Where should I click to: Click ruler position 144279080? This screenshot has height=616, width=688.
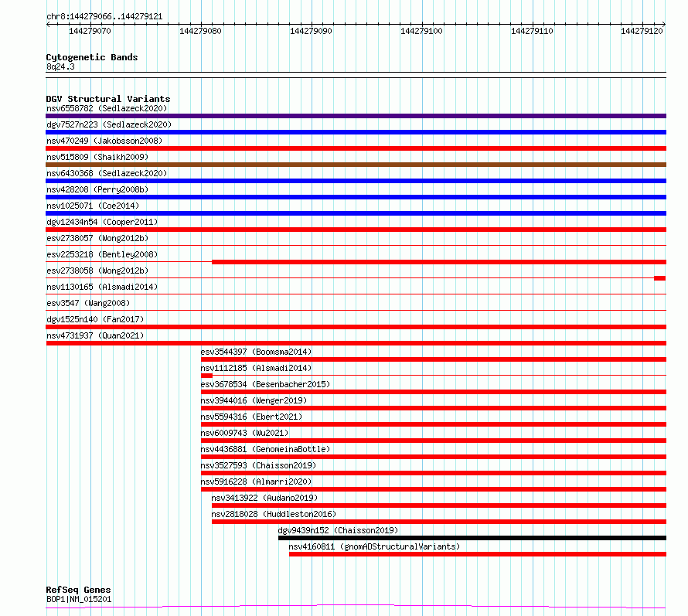pos(200,31)
